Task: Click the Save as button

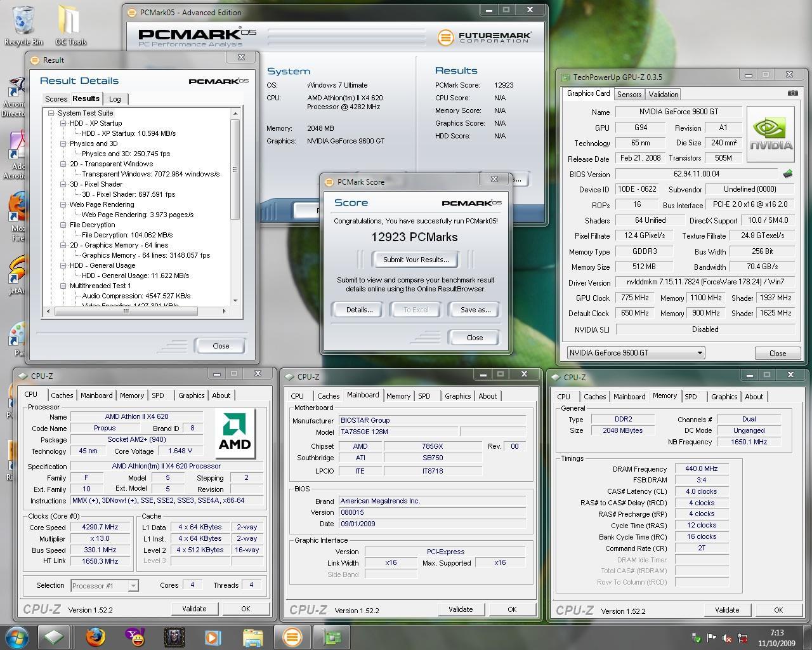Action: (475, 310)
